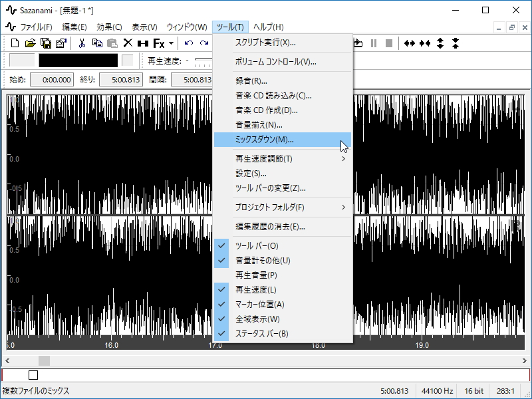
Task: Toggle 全域表示(W) overview
Action: pos(283,319)
